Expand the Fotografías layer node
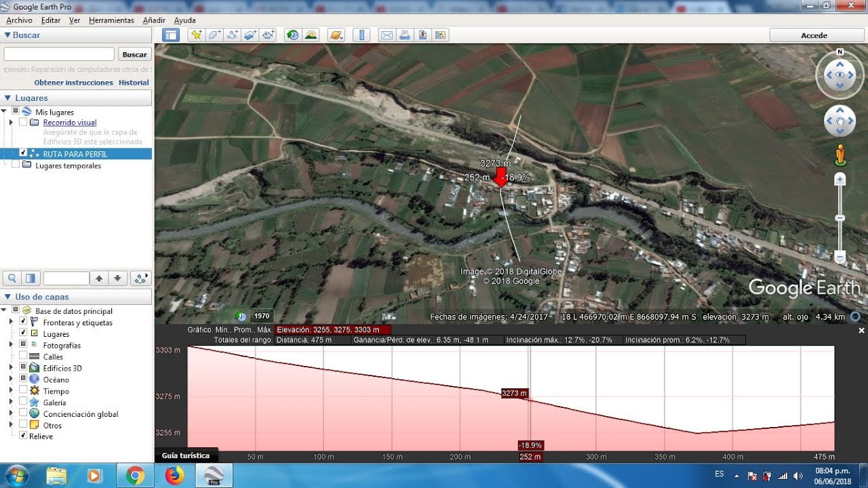 (11, 345)
